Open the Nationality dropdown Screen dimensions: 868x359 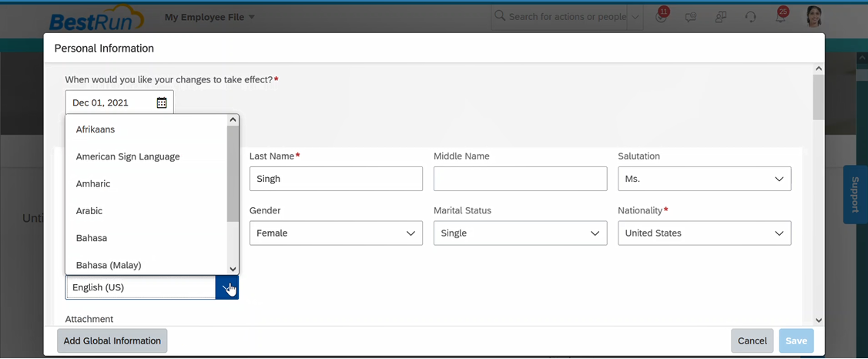coord(704,233)
